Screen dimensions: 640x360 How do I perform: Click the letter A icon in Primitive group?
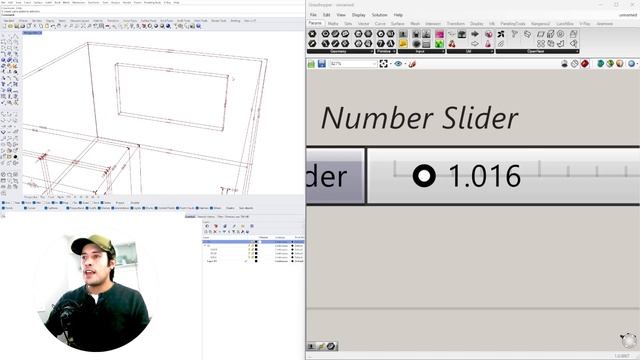coord(391,44)
